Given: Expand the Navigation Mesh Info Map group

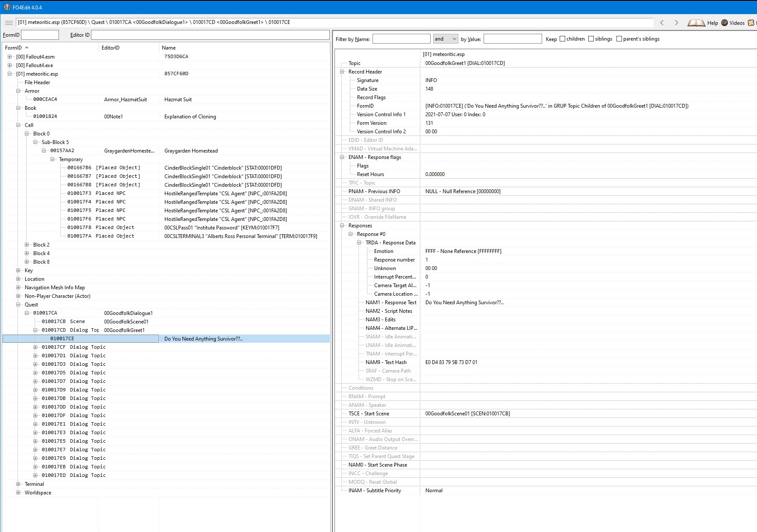Looking at the screenshot, I should pyautogui.click(x=18, y=287).
